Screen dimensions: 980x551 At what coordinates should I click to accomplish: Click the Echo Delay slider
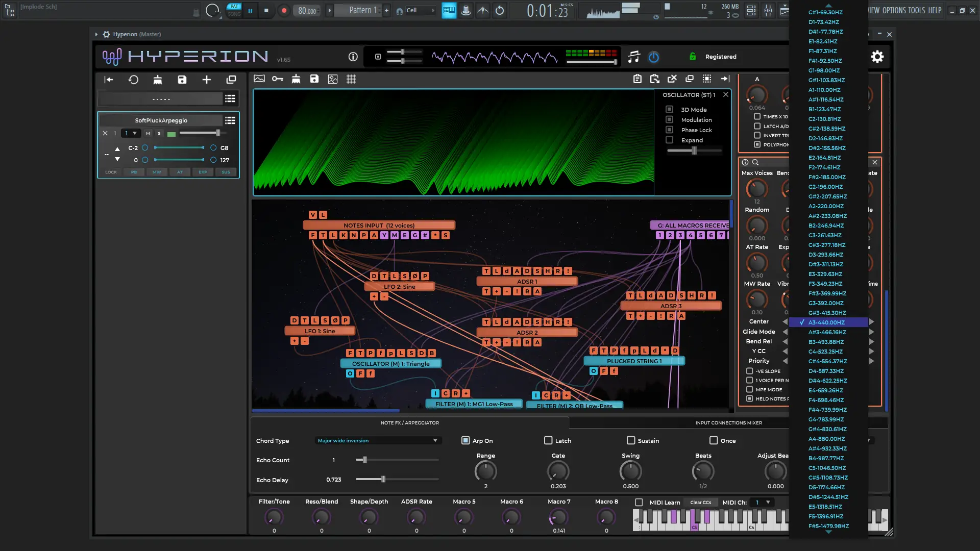coord(383,479)
